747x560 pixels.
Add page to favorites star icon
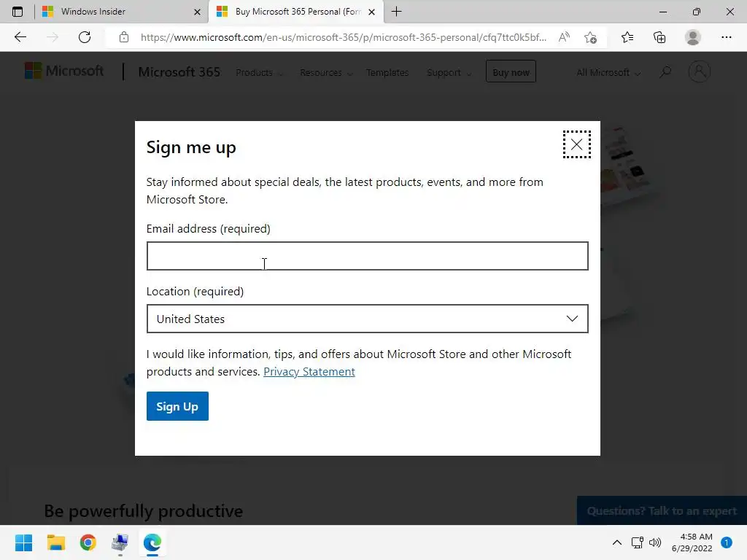click(590, 37)
